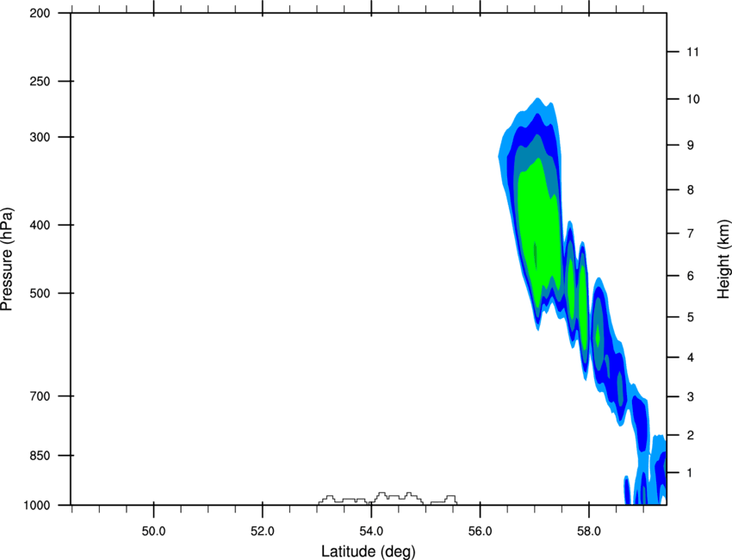The image size is (732, 560).
Task: Click the "Latitude (deg)" axis title
Action: pos(368,551)
